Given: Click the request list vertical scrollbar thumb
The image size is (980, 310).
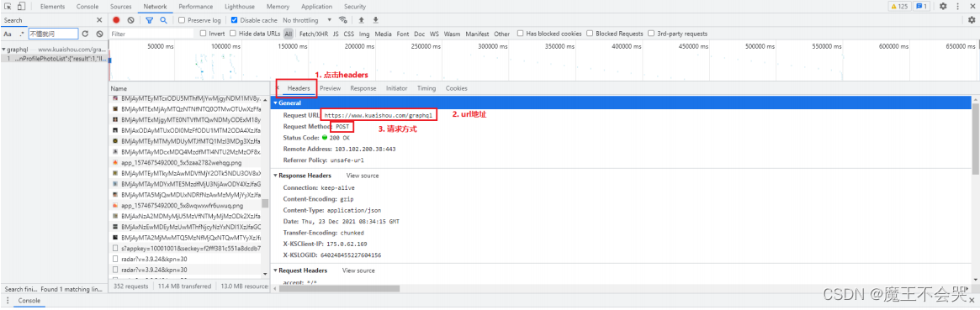Looking at the screenshot, I should [266, 203].
